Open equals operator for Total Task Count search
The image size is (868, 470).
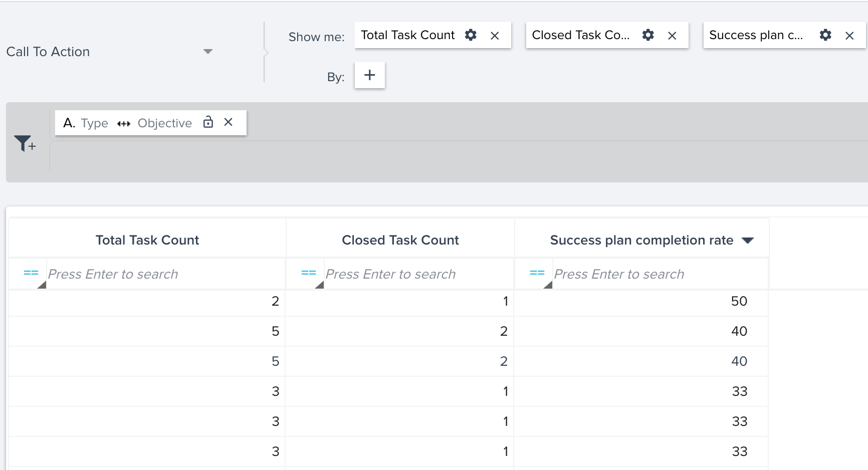click(31, 274)
